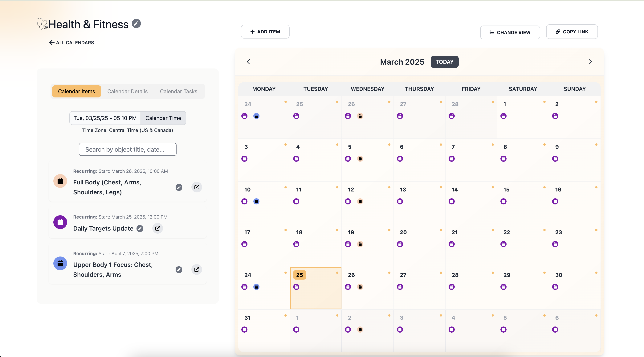Copy the calendar link

pos(572,31)
